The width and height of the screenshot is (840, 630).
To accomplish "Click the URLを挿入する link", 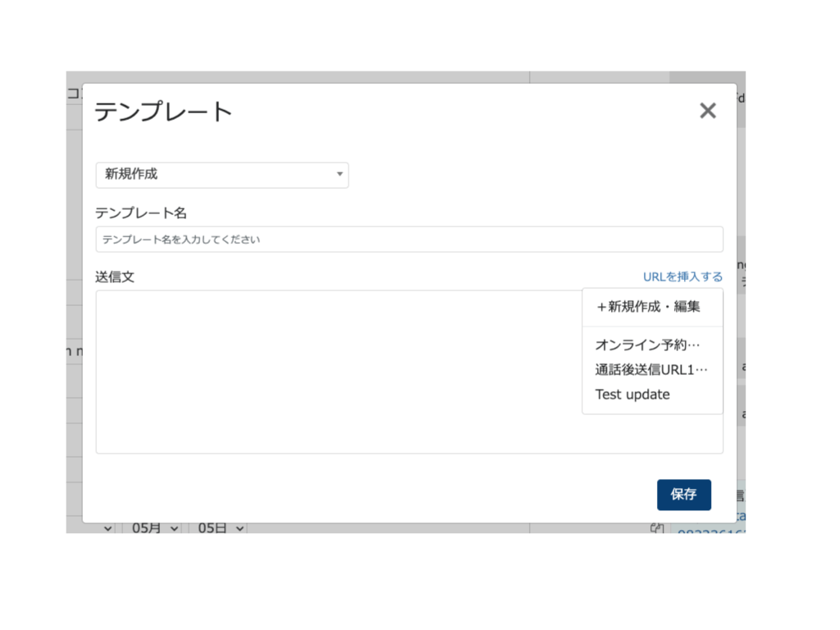I will tap(682, 276).
